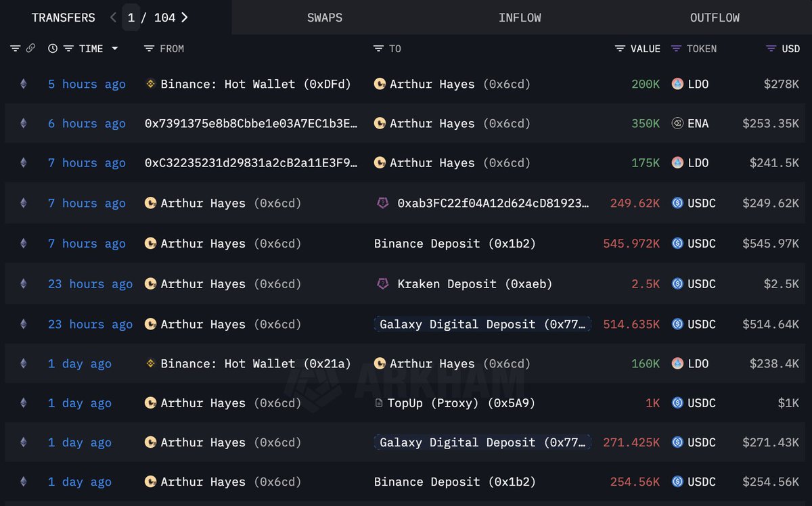
Task: Go to next transfers page arrow
Action: coord(184,18)
